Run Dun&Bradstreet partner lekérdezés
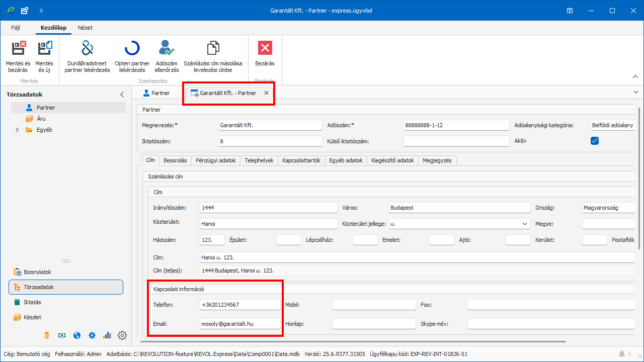Image resolution: width=644 pixels, height=362 pixels. [x=88, y=48]
